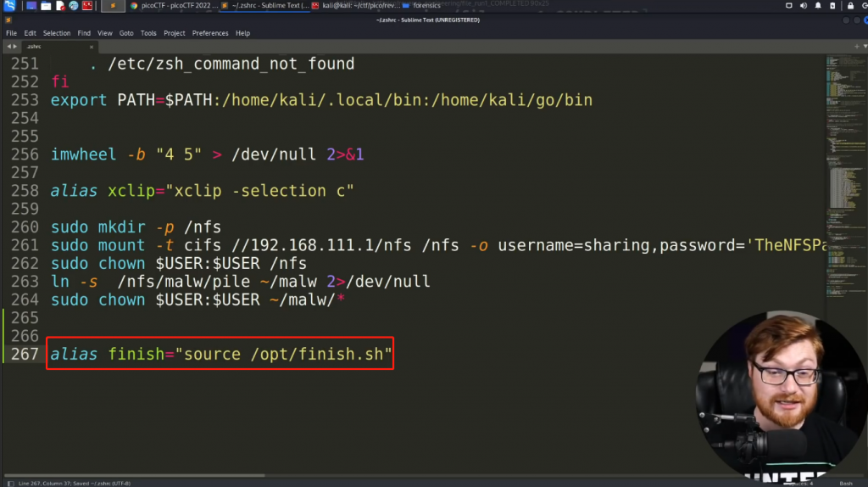Click '//192.168.111.1/nfs' address text
Screen dimensions: 868x487
tap(321, 245)
